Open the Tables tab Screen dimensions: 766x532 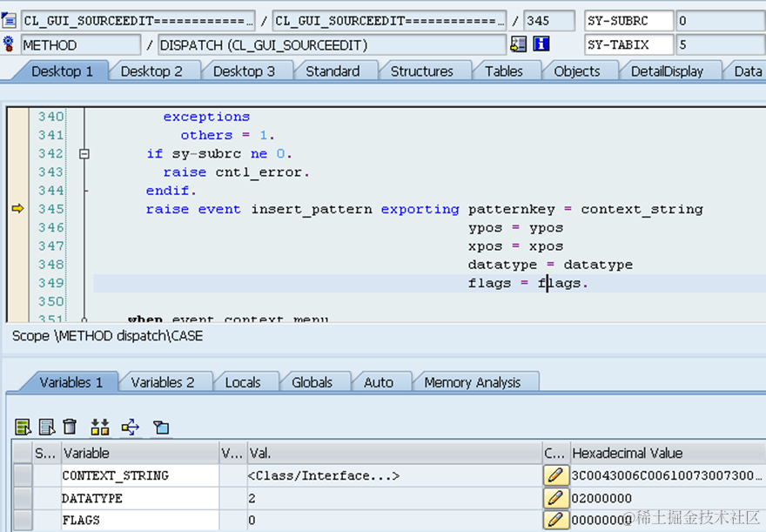pyautogui.click(x=504, y=71)
